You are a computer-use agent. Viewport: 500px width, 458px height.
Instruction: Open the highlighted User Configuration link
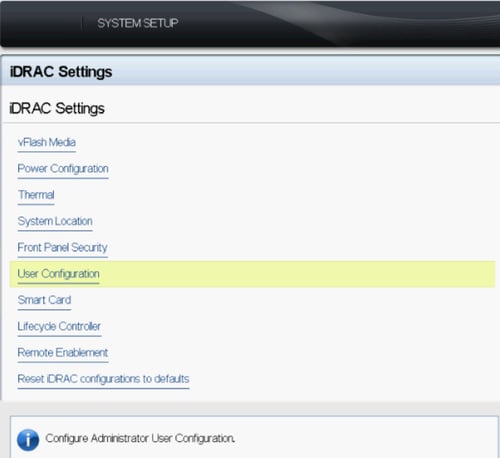click(x=58, y=274)
